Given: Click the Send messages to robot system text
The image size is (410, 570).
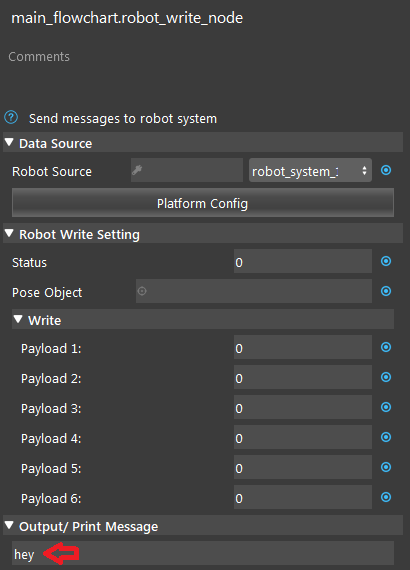Looking at the screenshot, I should click(x=123, y=119).
